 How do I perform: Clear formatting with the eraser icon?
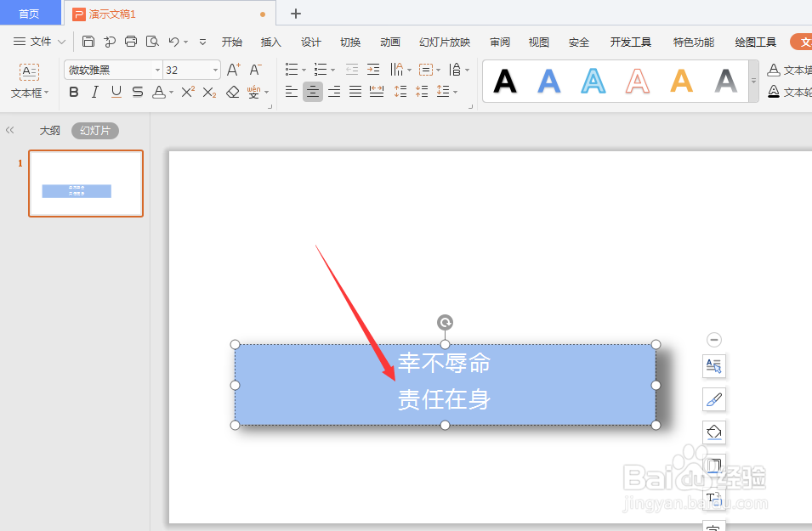232,92
